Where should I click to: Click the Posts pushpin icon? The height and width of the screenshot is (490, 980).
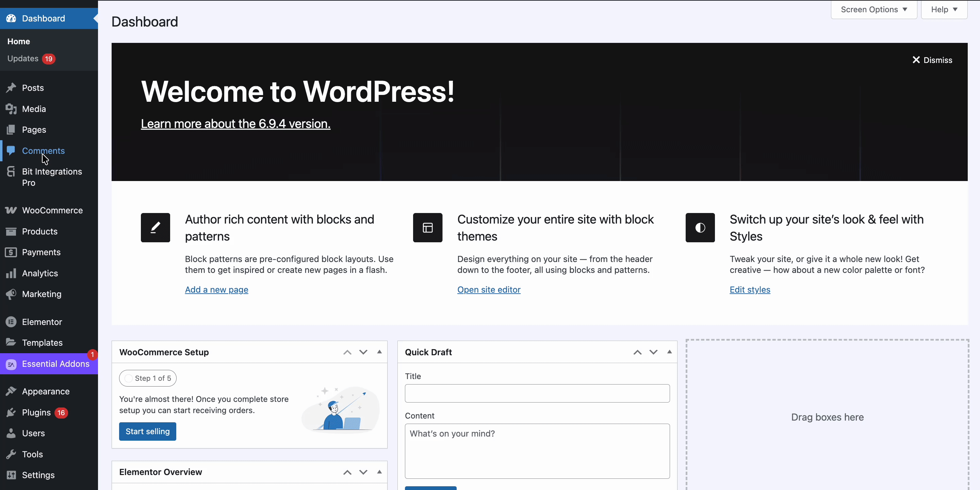pyautogui.click(x=11, y=88)
